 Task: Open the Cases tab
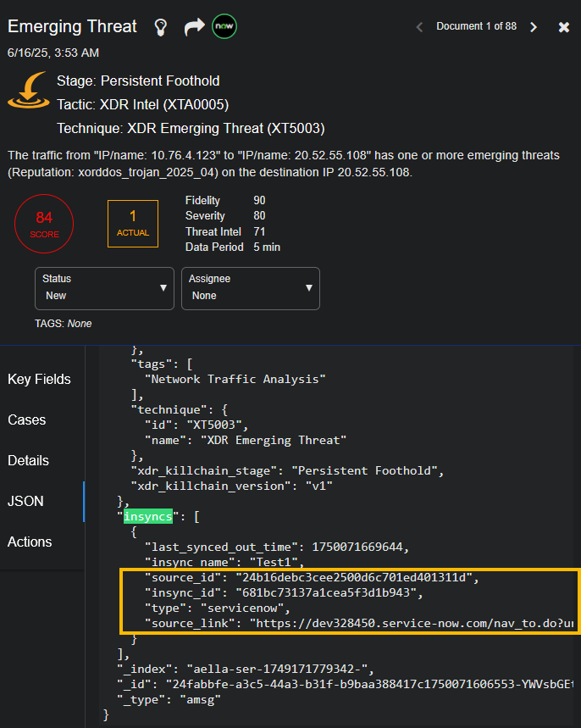point(27,420)
